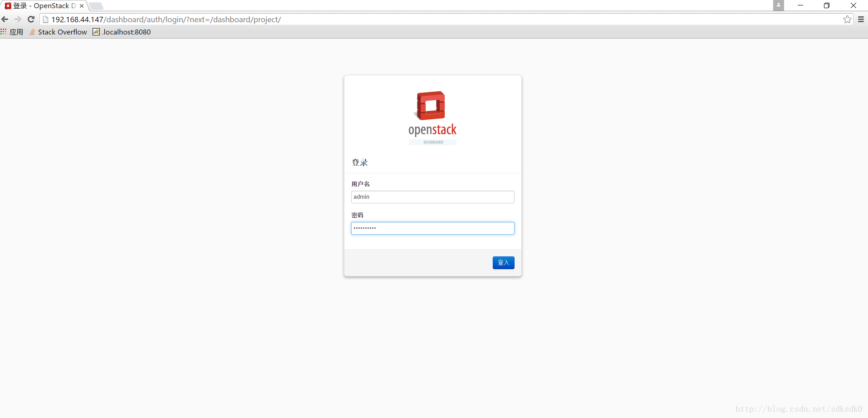The width and height of the screenshot is (868, 418).
Task: Click the password input field
Action: click(x=432, y=228)
